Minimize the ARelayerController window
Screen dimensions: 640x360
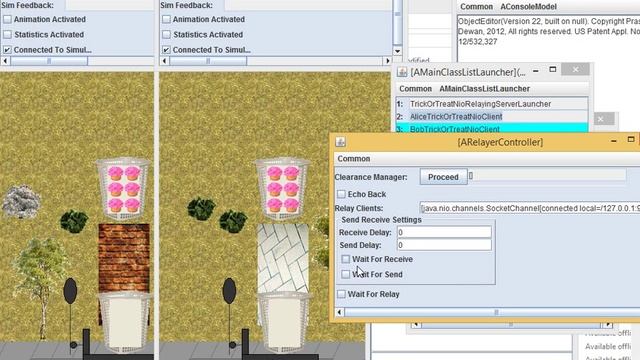613,141
